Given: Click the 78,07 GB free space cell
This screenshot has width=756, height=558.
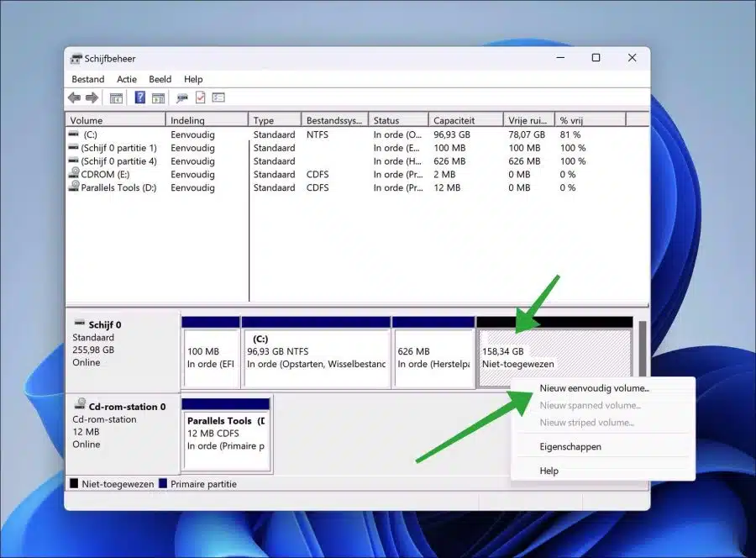Looking at the screenshot, I should point(527,134).
